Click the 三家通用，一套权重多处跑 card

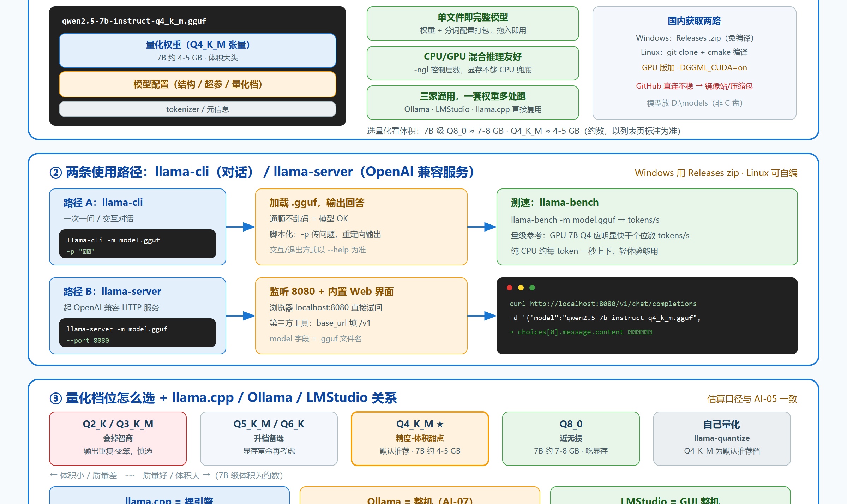coord(473,103)
